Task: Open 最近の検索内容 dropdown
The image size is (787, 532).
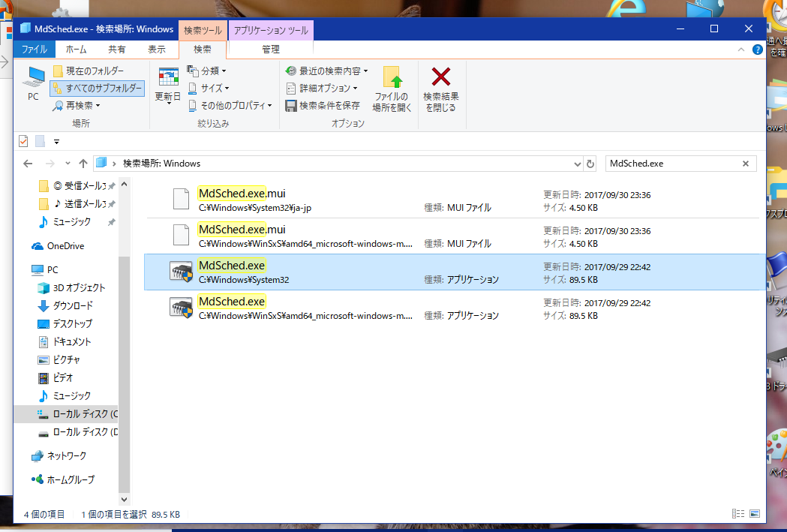Action: click(x=326, y=71)
